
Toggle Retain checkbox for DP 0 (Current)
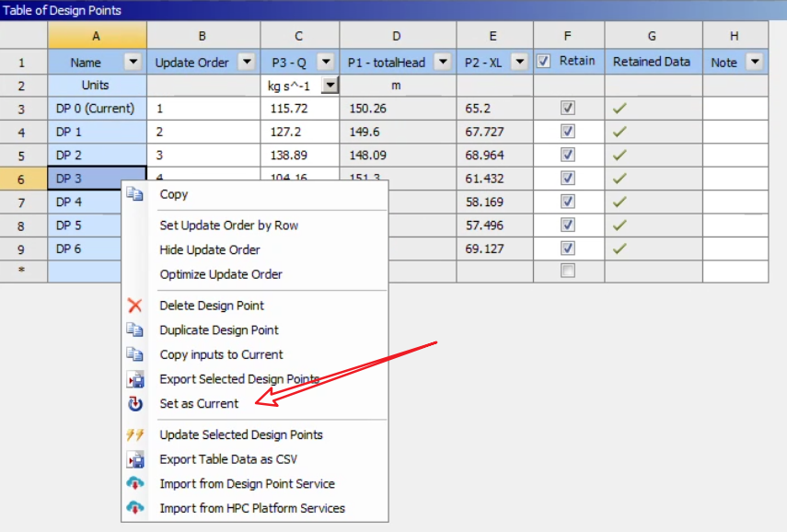point(568,109)
